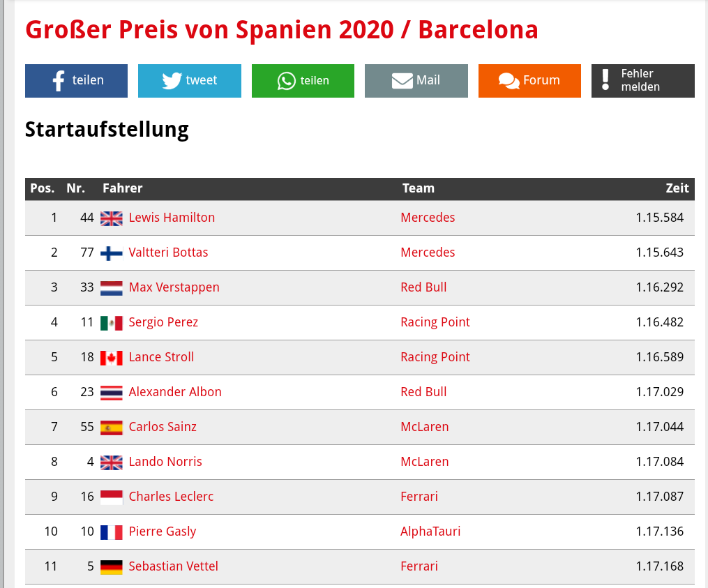
Task: Click the WhatsApp share icon
Action: pos(287,81)
